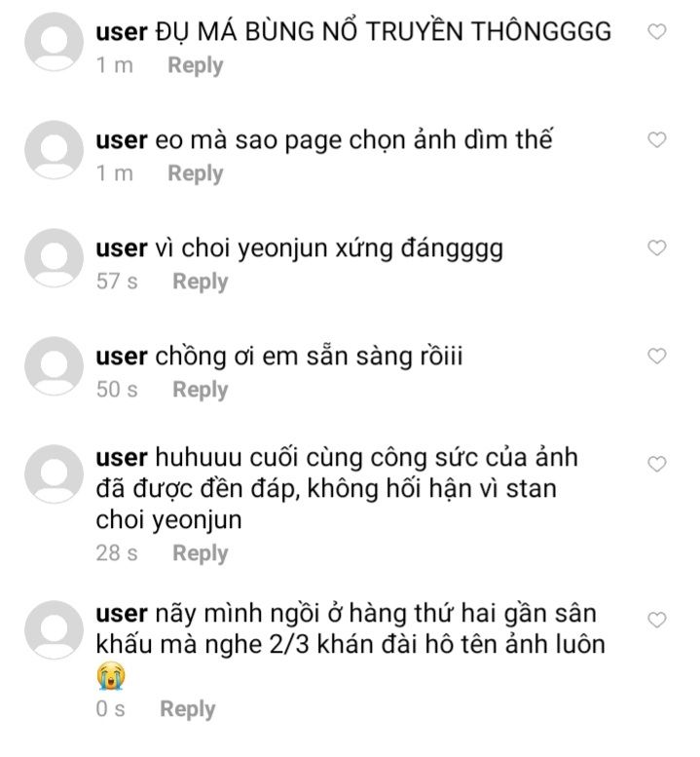Reply to the comment posted 50 s ago
This screenshot has height=757, width=700.
pos(201,390)
